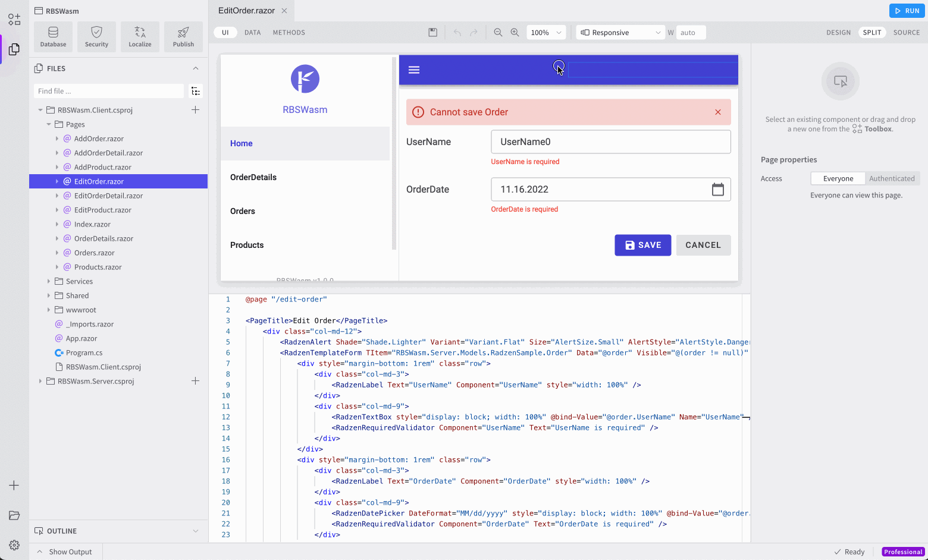Viewport: 928px width, 560px height.
Task: Click the plus icon in left rail
Action: click(x=14, y=485)
